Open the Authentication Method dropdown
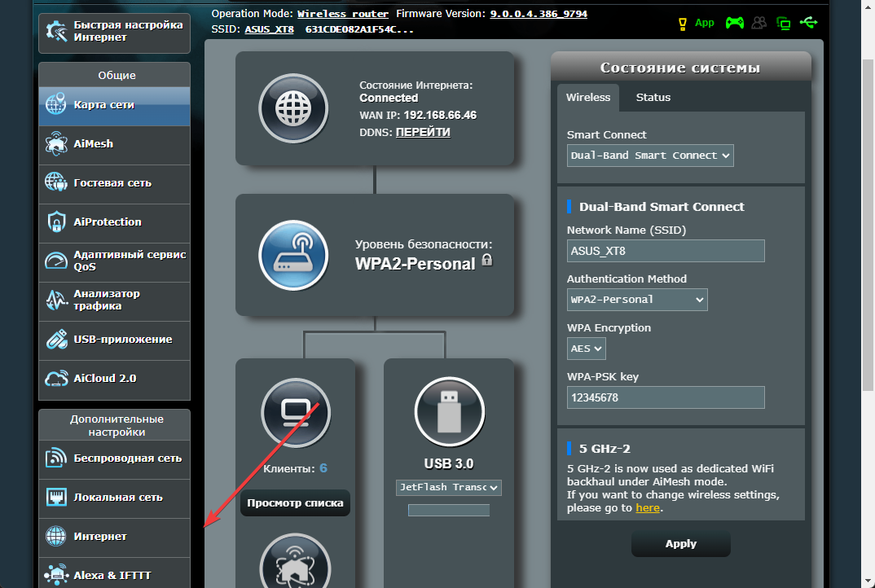 click(x=637, y=300)
